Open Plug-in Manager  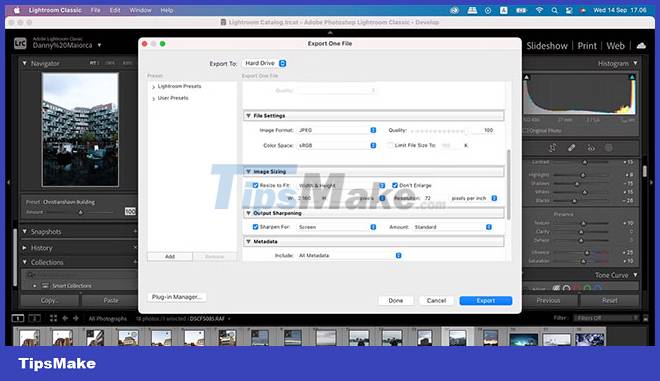[177, 297]
